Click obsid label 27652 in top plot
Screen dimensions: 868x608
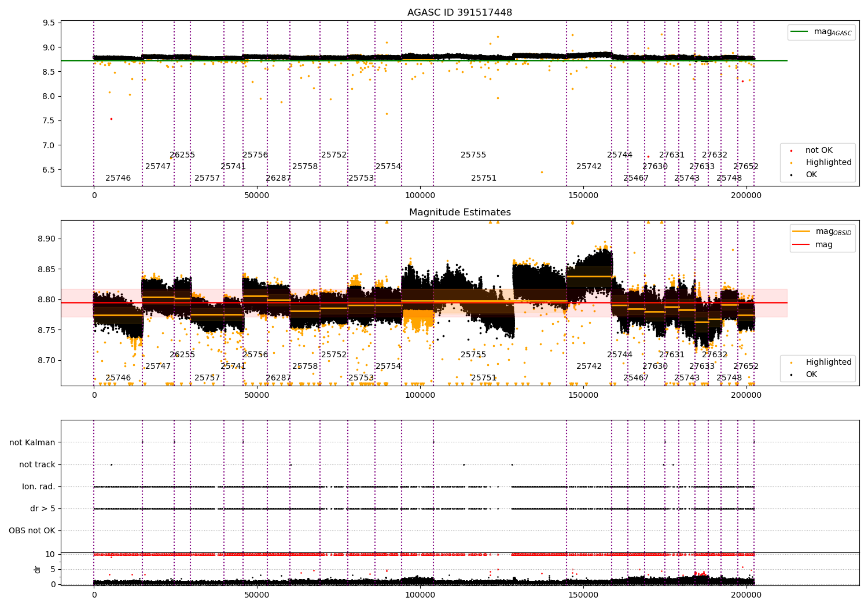pos(746,167)
